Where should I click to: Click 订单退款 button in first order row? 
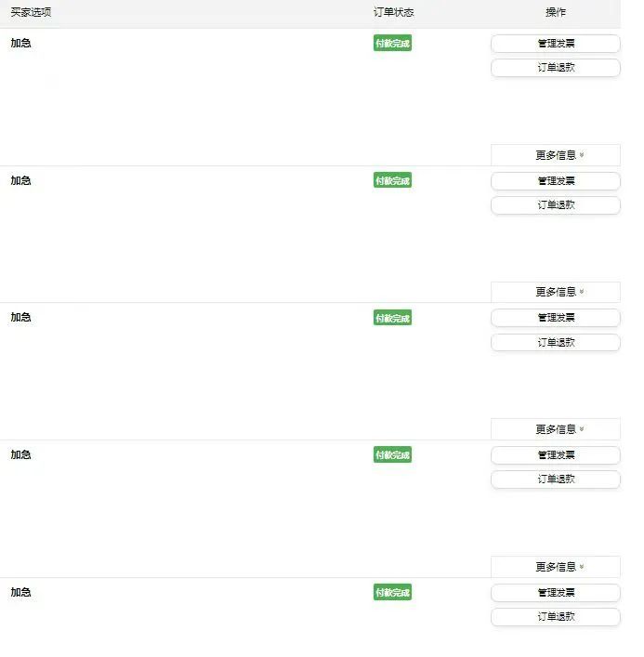click(555, 68)
